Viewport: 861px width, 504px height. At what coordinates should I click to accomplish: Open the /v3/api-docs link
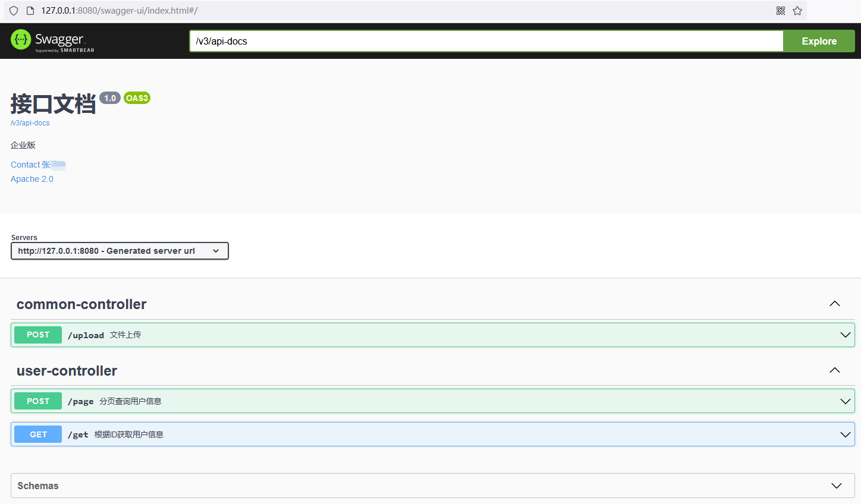30,122
